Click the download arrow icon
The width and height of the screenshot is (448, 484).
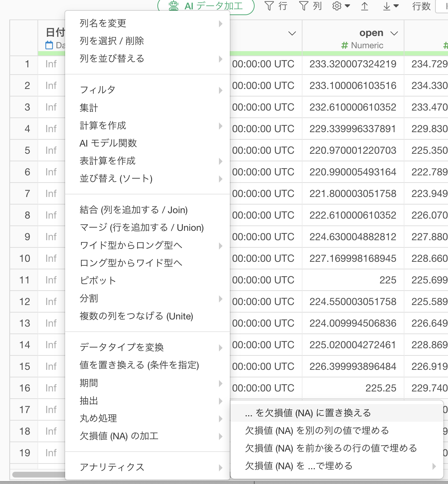coord(390,6)
